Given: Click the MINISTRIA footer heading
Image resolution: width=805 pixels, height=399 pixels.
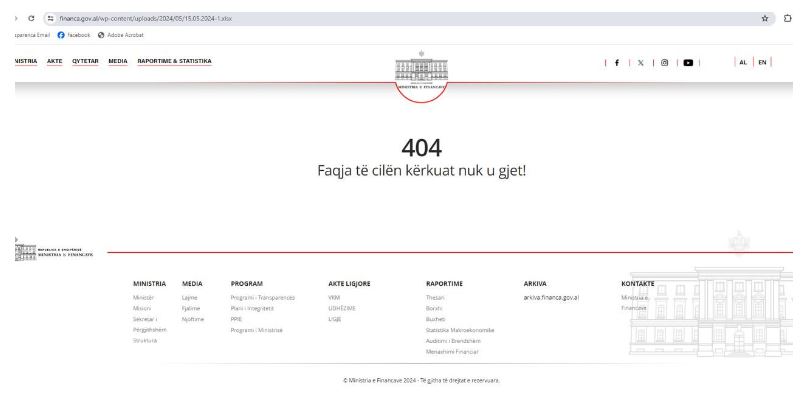Looking at the screenshot, I should (x=149, y=283).
